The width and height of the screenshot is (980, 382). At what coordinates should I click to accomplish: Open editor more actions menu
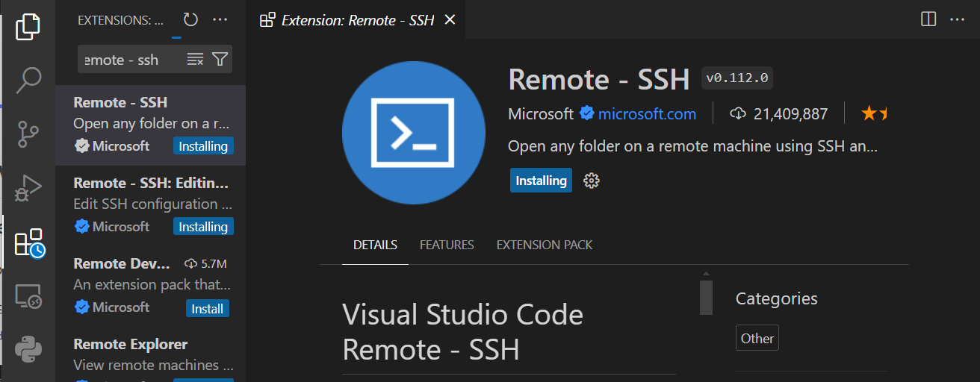click(x=957, y=19)
